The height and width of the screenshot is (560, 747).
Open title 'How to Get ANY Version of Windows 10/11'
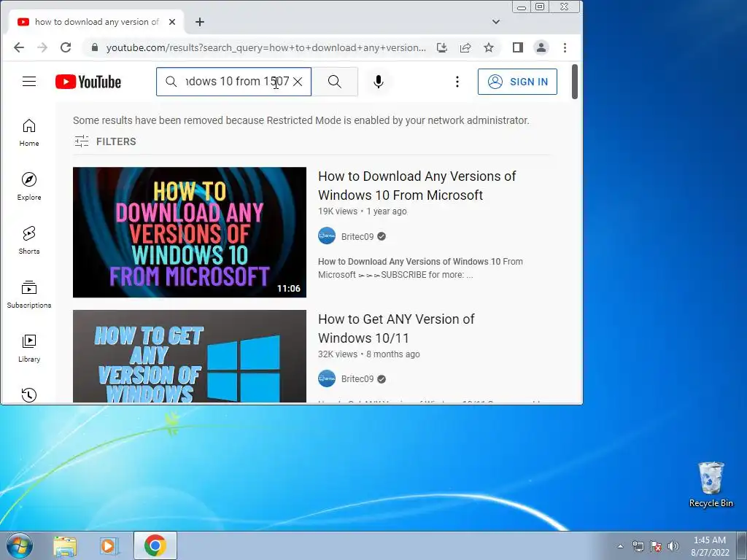tap(396, 329)
